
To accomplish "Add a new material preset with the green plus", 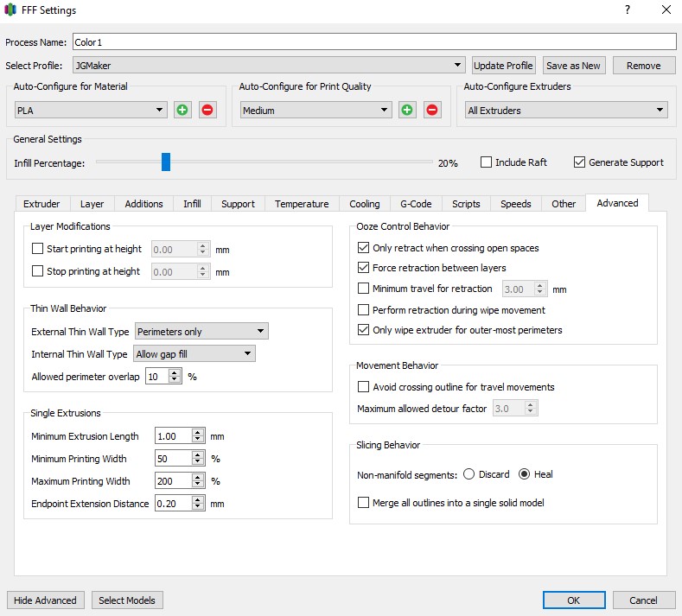I will pos(182,110).
